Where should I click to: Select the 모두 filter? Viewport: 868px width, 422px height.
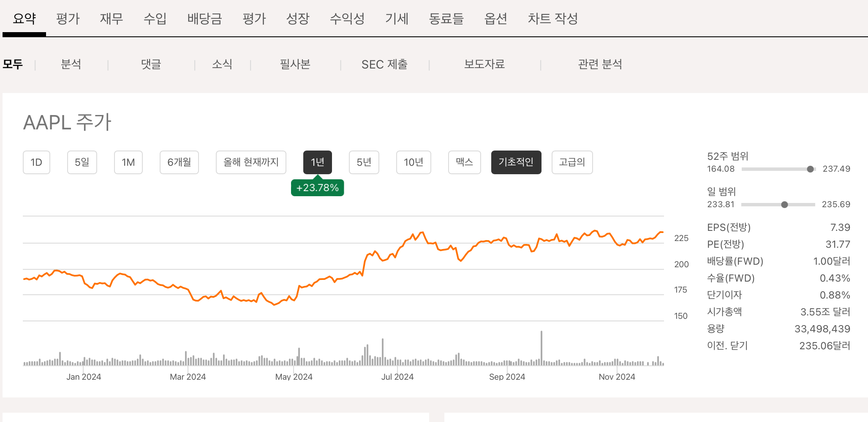[x=13, y=64]
